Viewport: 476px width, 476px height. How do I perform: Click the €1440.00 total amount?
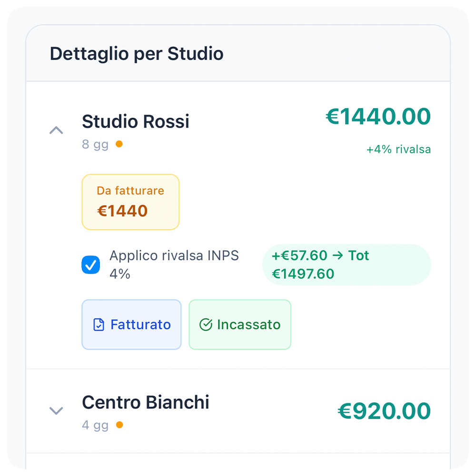378,117
